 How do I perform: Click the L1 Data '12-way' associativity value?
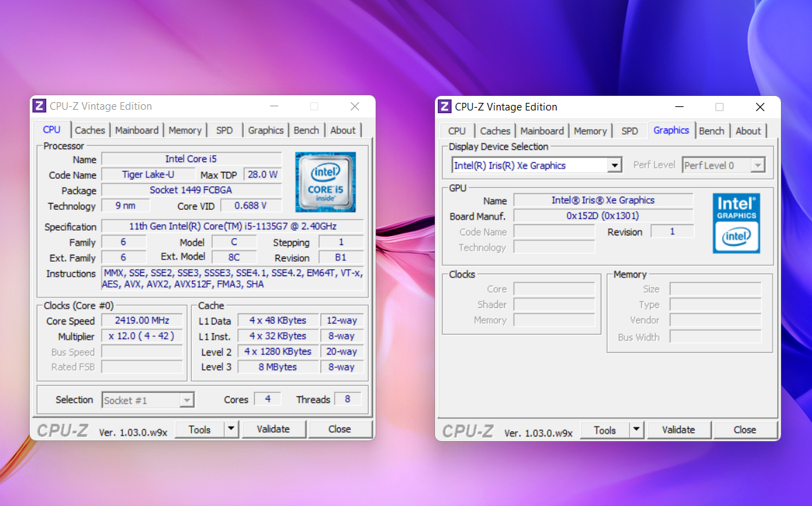(342, 320)
